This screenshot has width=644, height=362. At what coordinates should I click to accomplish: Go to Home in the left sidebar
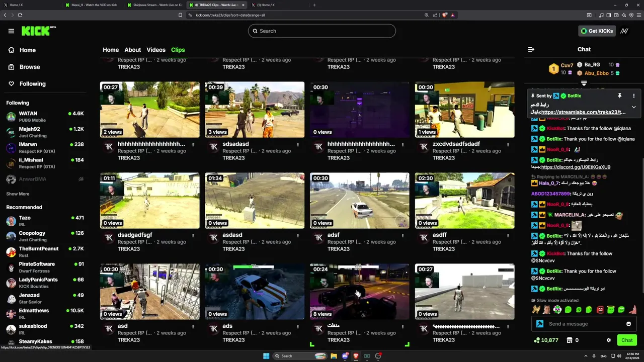tap(28, 50)
